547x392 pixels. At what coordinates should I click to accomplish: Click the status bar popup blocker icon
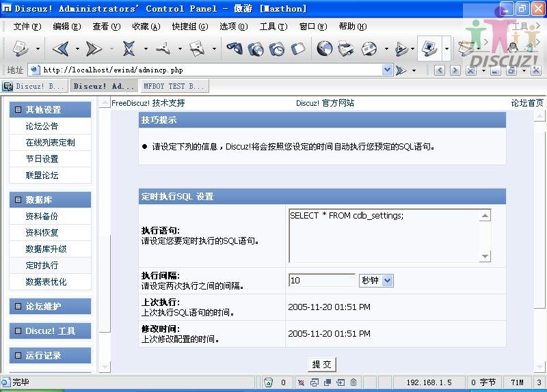click(301, 382)
